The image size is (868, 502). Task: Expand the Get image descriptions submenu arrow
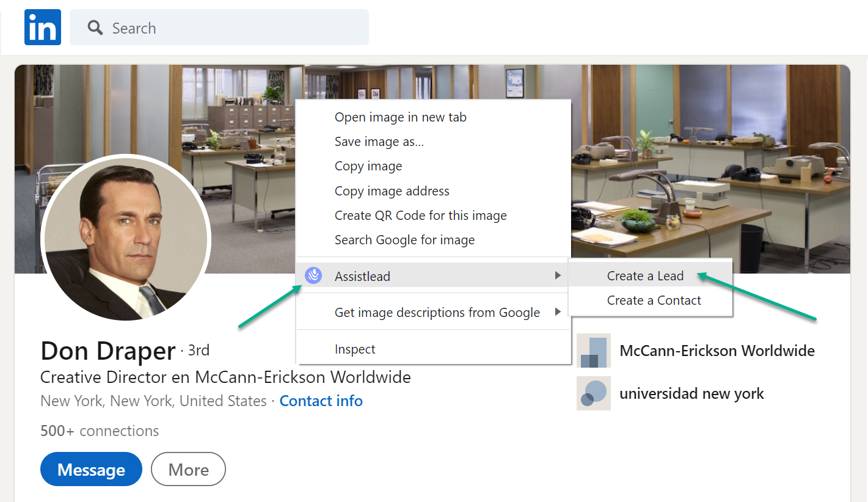click(x=558, y=313)
